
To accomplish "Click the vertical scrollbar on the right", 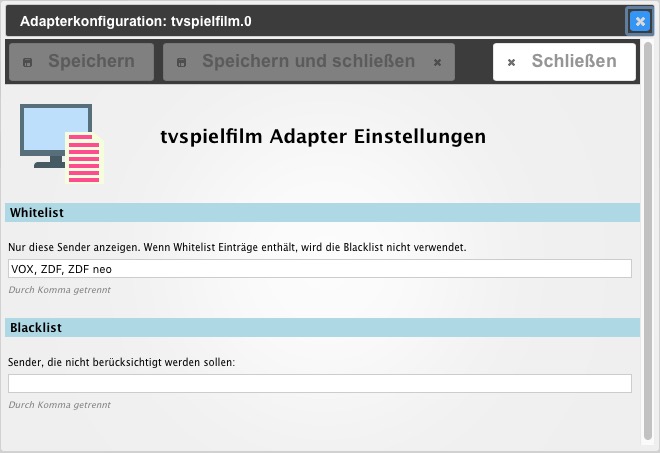I will [648, 241].
